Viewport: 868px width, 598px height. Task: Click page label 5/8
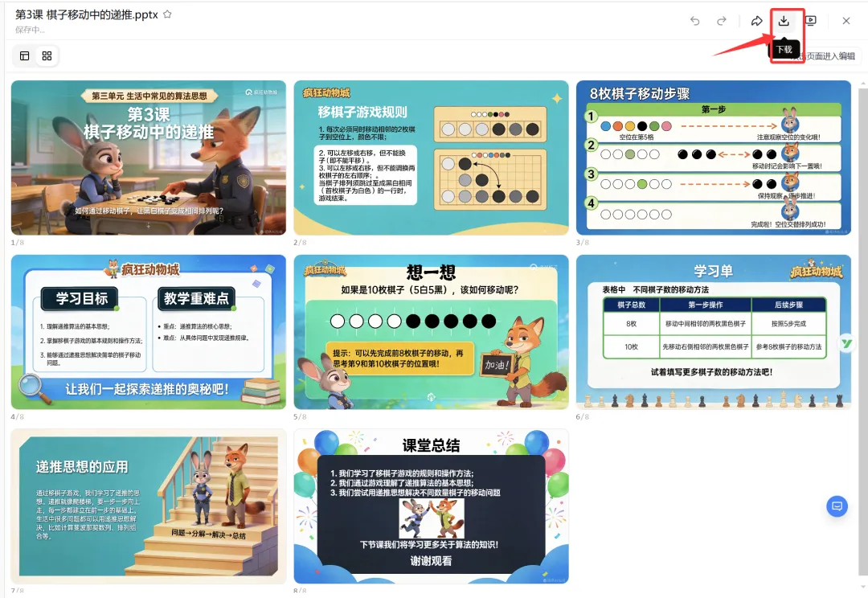[x=300, y=417]
